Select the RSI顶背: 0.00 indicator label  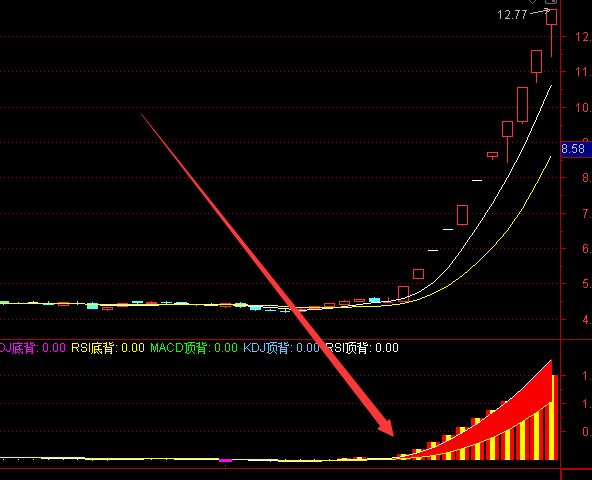tap(362, 347)
